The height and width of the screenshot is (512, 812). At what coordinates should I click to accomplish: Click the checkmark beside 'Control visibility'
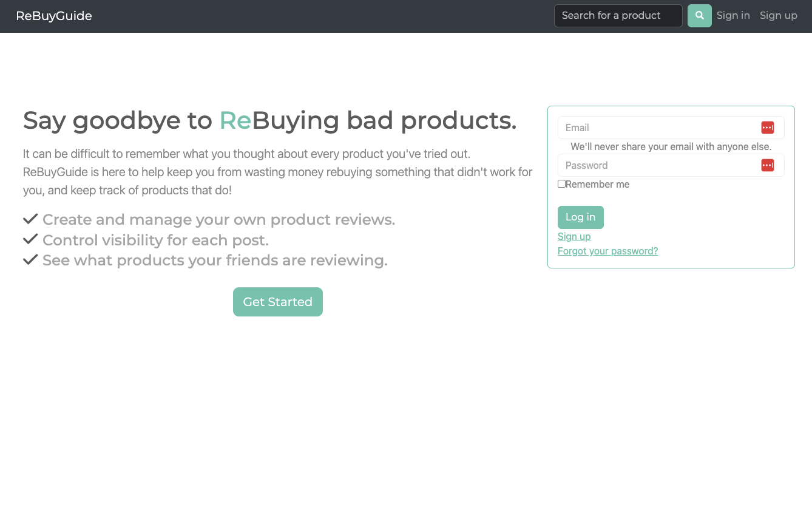tap(30, 239)
